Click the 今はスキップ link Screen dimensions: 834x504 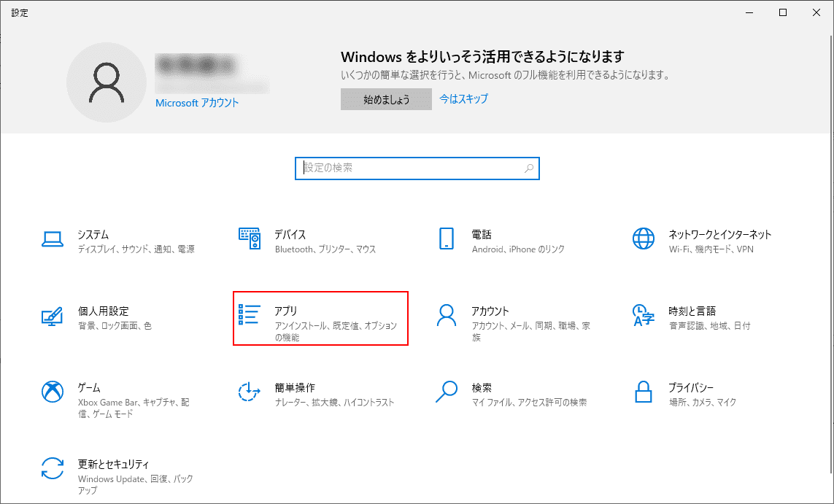click(464, 99)
